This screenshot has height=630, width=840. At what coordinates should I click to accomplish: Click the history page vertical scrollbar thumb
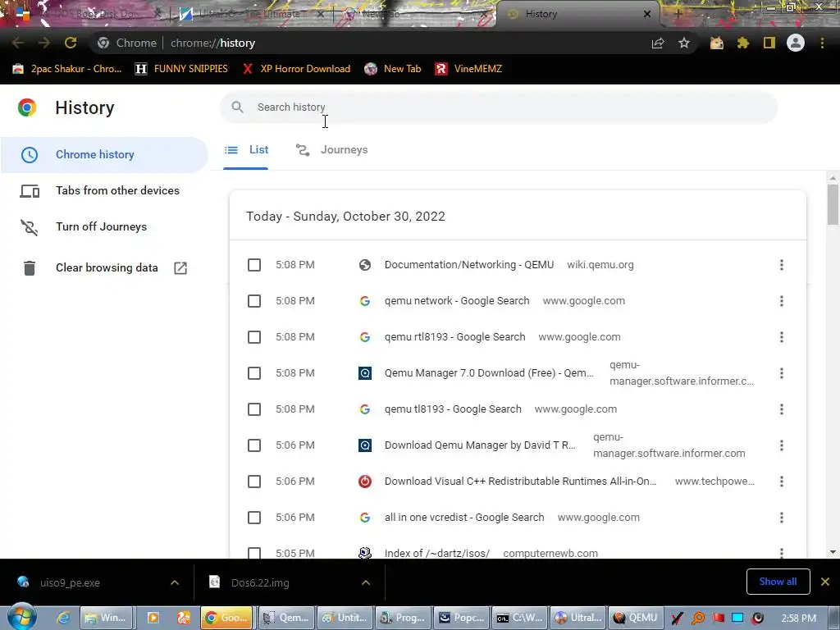(x=833, y=204)
